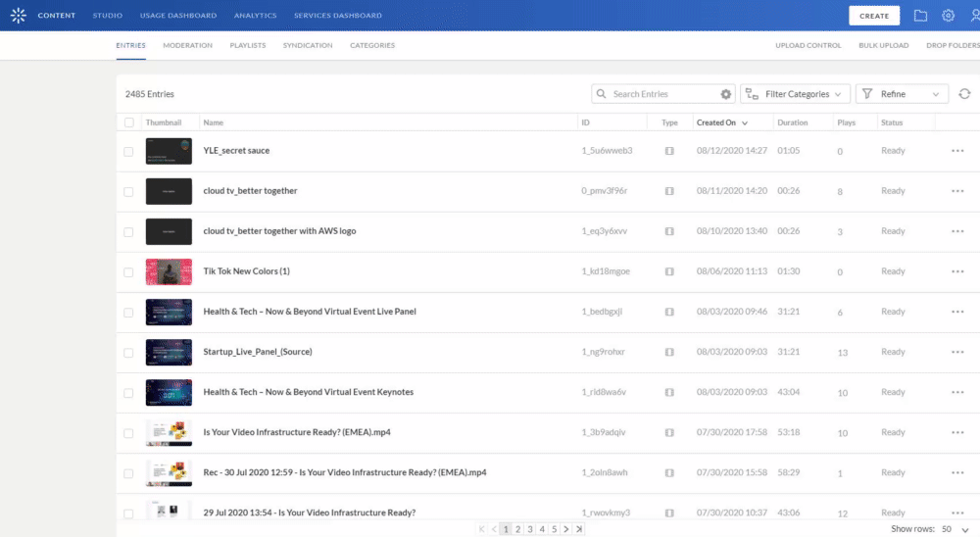
Task: Open settings gear in top bar
Action: 948,16
